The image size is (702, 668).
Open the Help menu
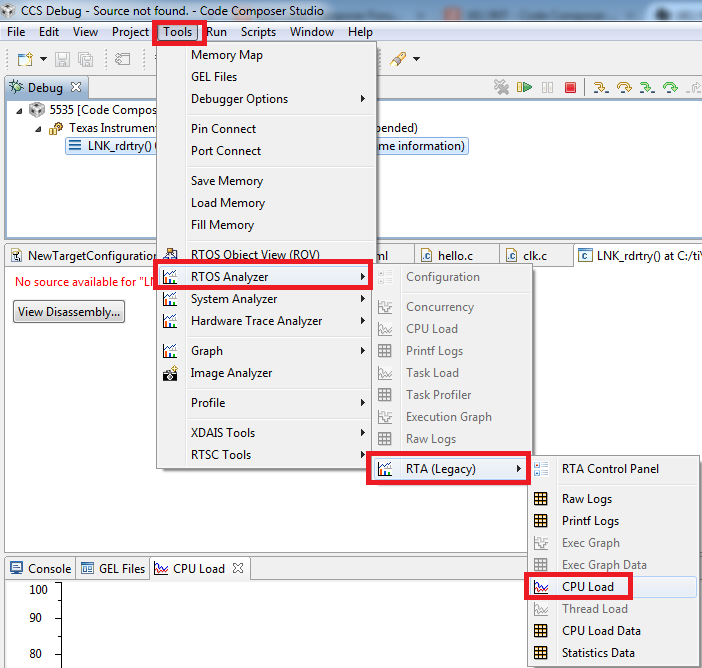coord(360,32)
